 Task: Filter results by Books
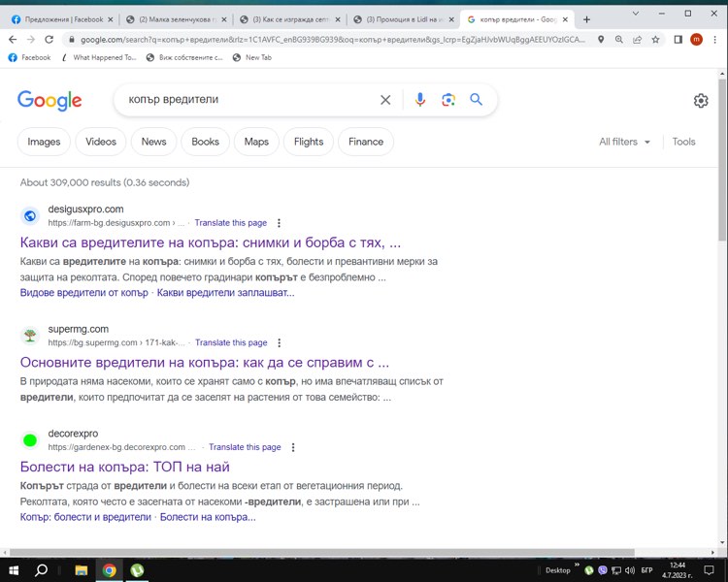coord(205,142)
